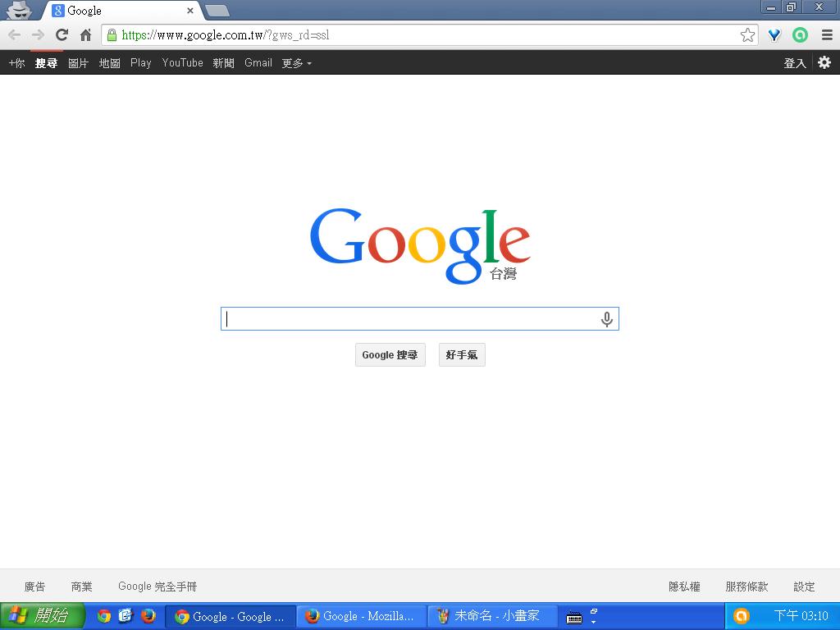Screen dimensions: 840x630
Task: Switch to Google Chrome taskbar window
Action: point(231,617)
